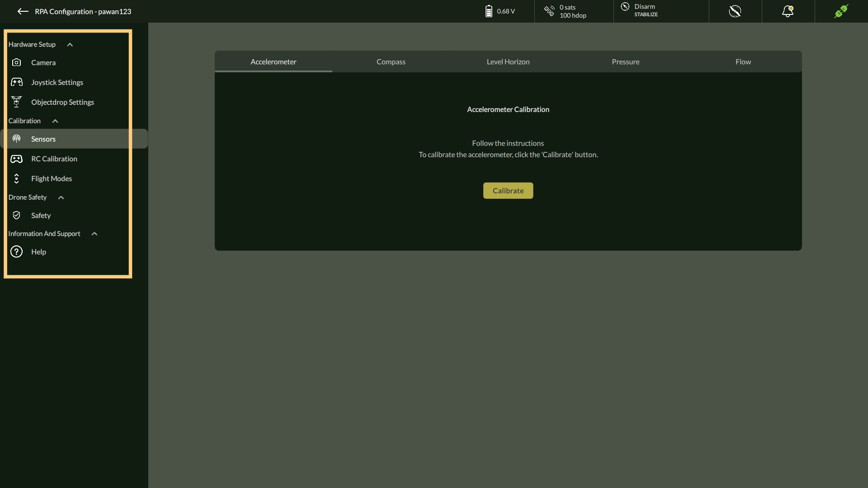Screen dimensions: 868x488
Task: Click the Accelerometer Calibration heading
Action: (508, 110)
